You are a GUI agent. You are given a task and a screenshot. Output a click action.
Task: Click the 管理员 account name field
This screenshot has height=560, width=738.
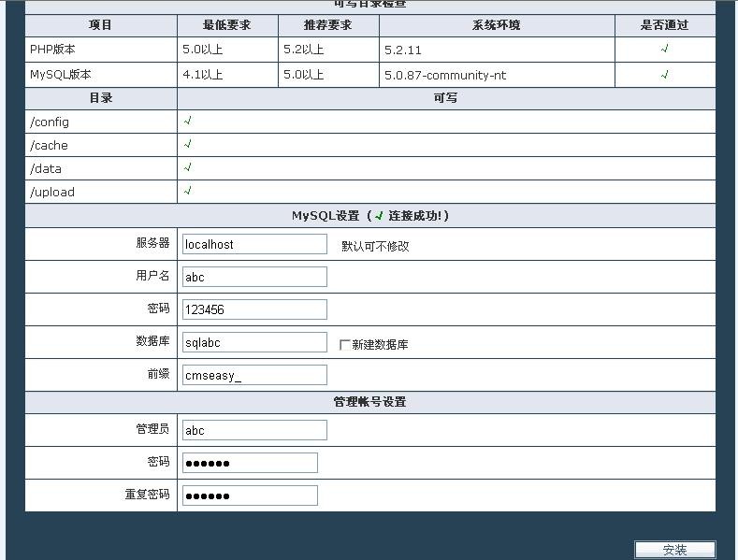coord(254,430)
